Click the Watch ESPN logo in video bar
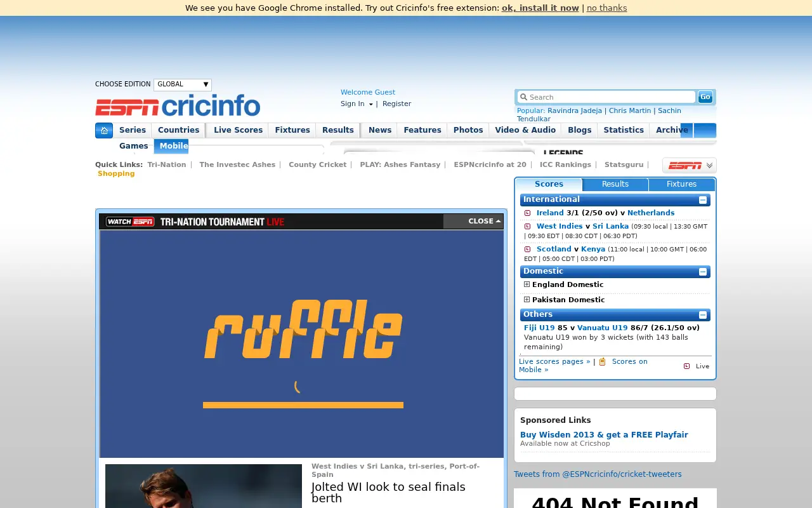The width and height of the screenshot is (812, 508). click(130, 222)
